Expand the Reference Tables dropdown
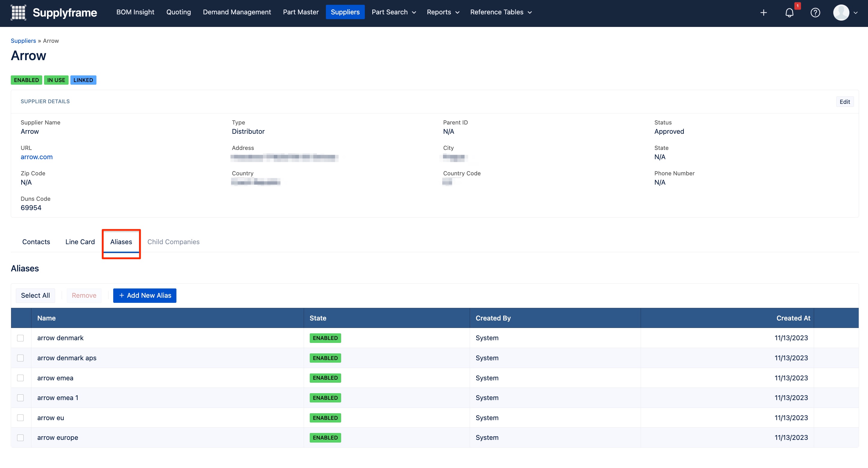The image size is (868, 468). [x=501, y=12]
